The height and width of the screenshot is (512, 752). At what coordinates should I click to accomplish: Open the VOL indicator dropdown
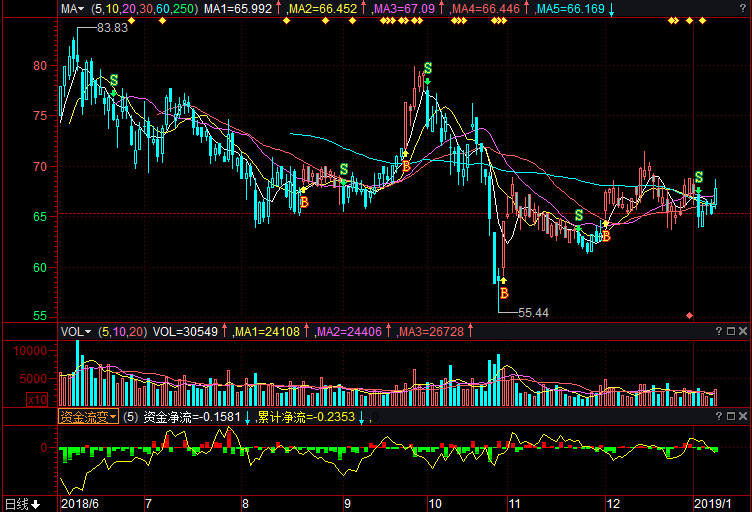pos(76,331)
